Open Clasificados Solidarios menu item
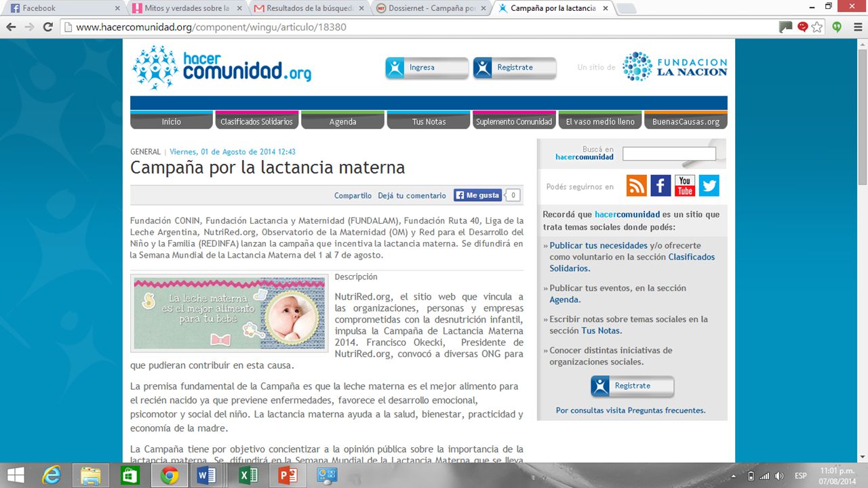 tap(257, 120)
